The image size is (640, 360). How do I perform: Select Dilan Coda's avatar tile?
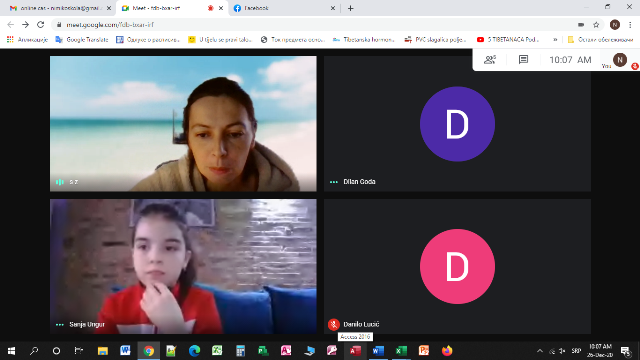coord(457,124)
